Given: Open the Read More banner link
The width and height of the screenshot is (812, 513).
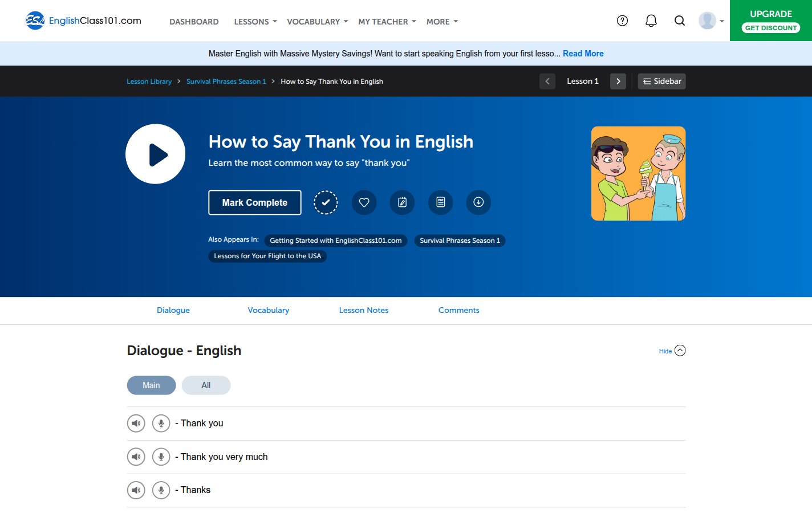Looking at the screenshot, I should [x=583, y=54].
